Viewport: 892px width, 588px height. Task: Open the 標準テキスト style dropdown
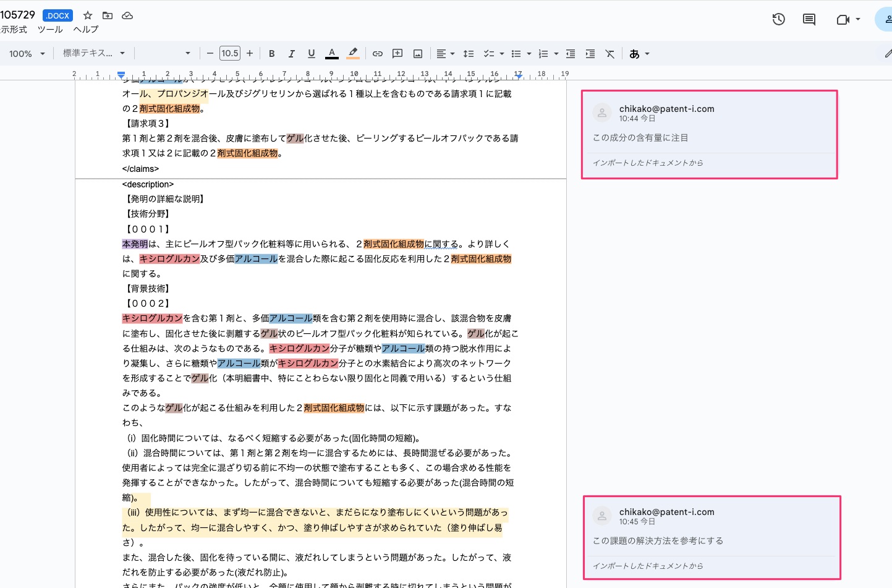point(94,54)
